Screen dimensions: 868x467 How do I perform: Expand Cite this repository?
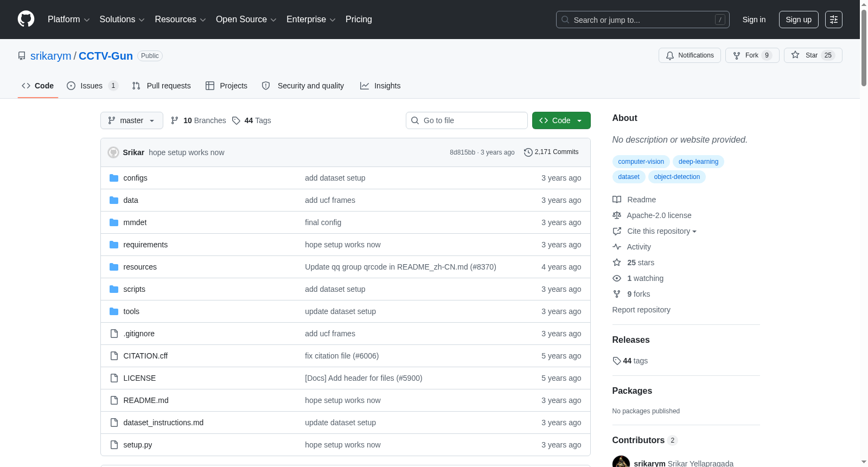point(661,231)
